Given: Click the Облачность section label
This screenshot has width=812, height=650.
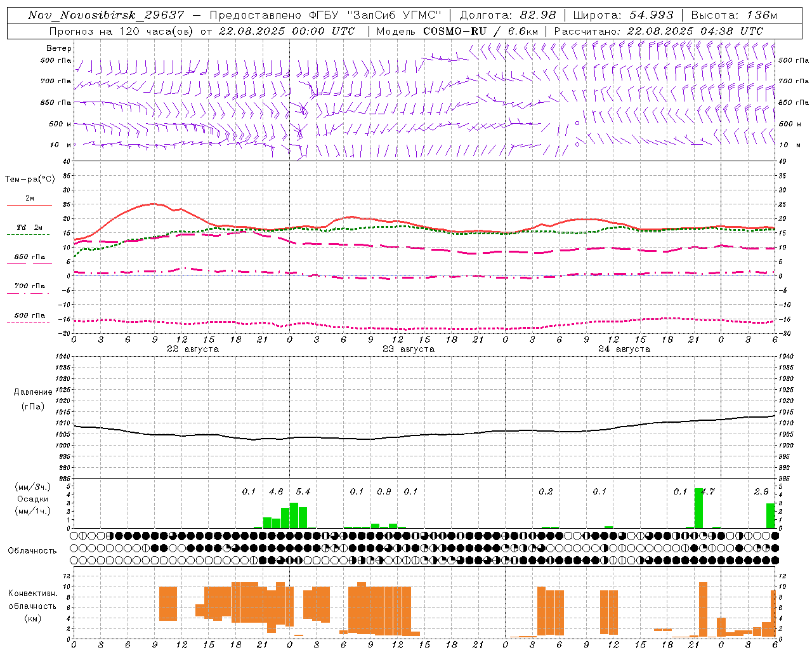Looking at the screenshot, I should [x=32, y=550].
